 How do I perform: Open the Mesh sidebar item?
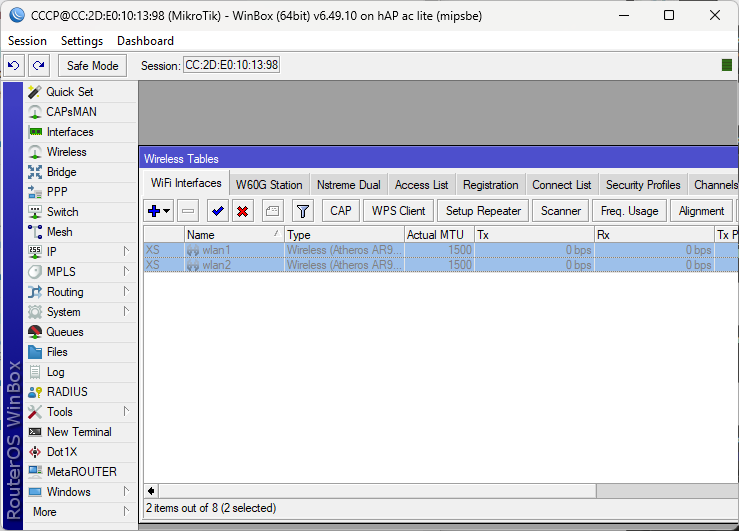pos(81,232)
